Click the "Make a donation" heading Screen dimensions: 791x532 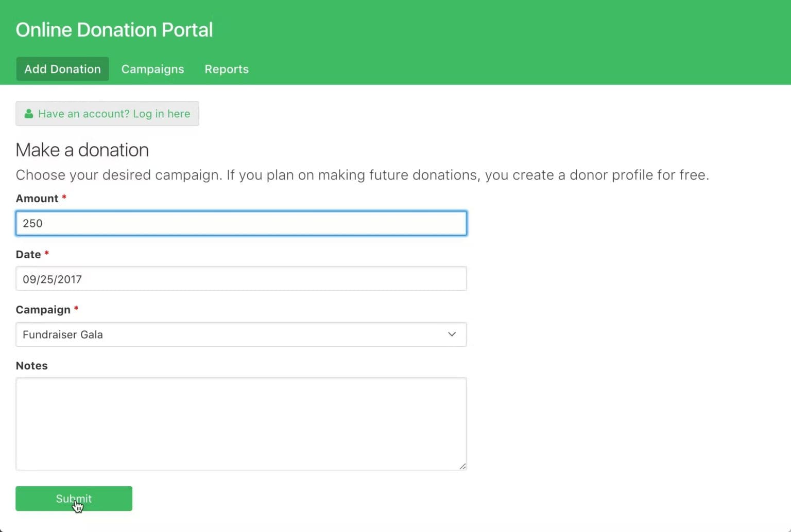82,150
